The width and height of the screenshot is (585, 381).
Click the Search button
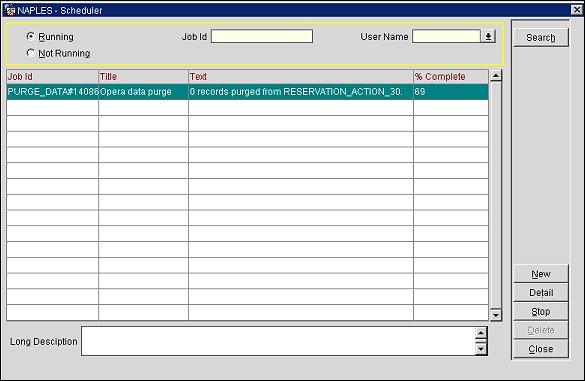pos(541,38)
